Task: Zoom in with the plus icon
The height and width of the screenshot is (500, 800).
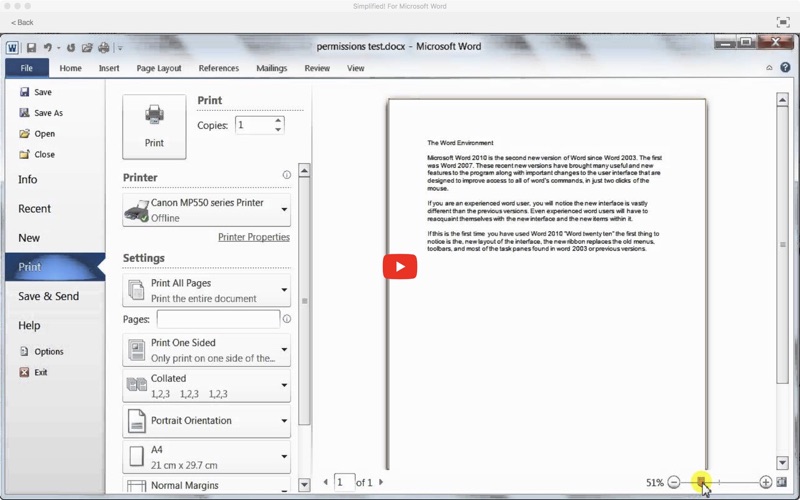Action: (x=765, y=482)
